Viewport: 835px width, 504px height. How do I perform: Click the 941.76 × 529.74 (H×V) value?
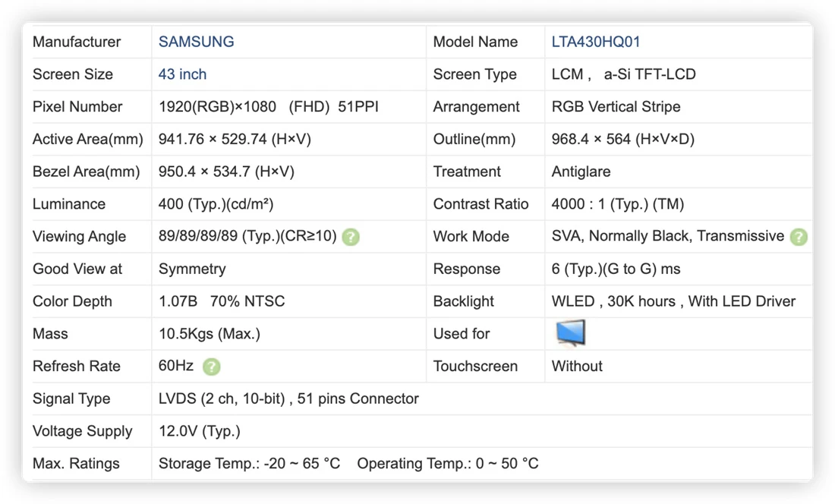(235, 140)
